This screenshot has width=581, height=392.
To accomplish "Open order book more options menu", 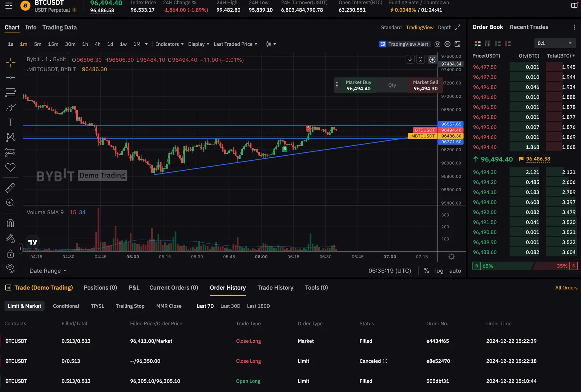I will click(x=574, y=27).
